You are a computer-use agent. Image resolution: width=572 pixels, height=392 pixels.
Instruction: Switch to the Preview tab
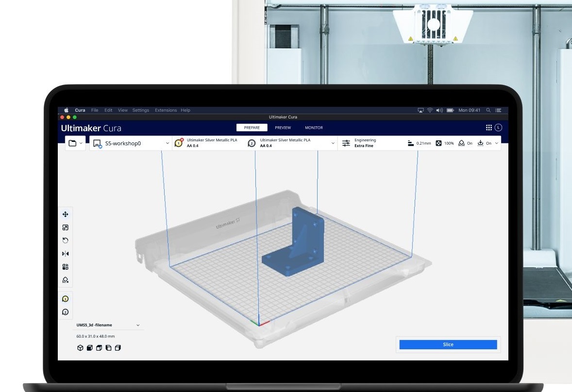(x=283, y=128)
